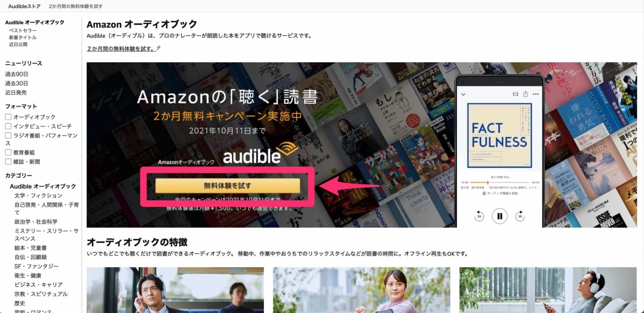Enable the インタビュー・スピーチ checkbox

click(8, 126)
